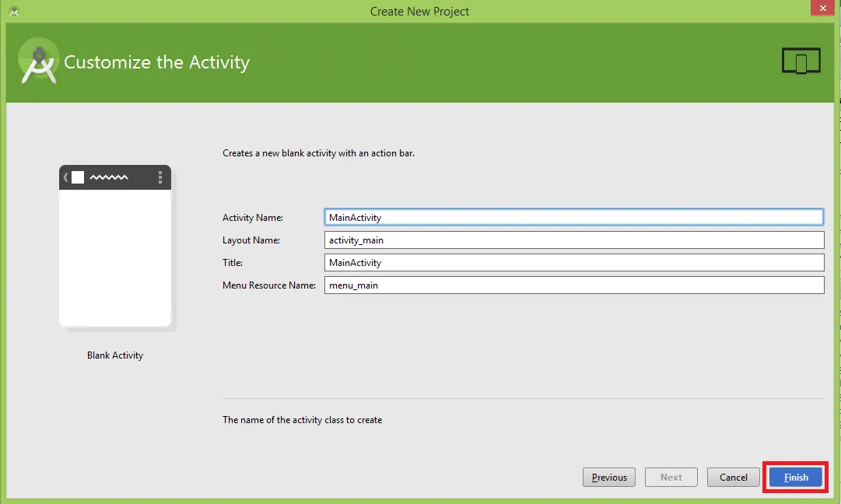
Task: Click the overflow dots in the activity preview
Action: [160, 177]
